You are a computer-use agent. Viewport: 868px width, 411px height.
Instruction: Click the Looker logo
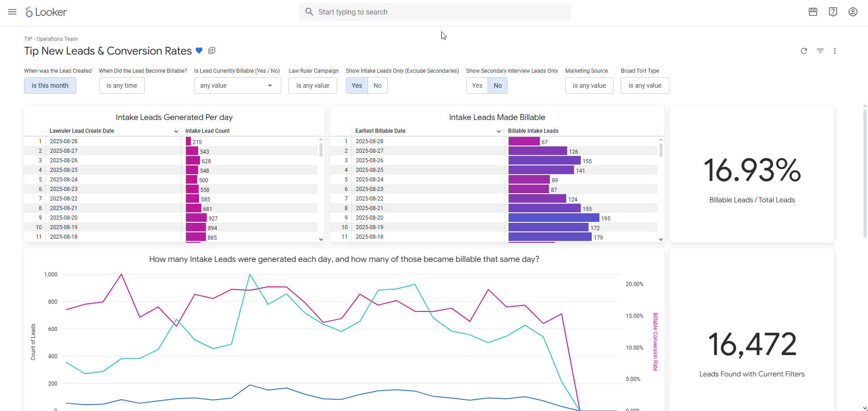click(x=46, y=12)
